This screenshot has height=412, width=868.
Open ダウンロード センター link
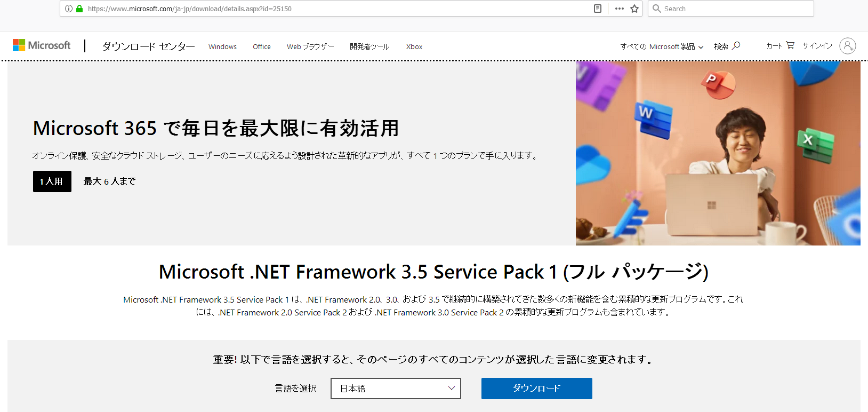[148, 46]
